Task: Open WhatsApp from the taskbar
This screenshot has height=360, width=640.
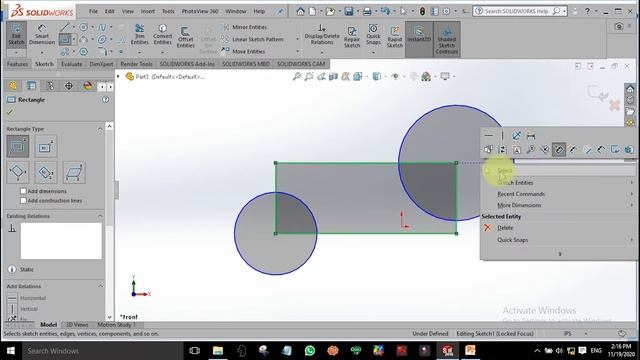Action: (x=310, y=350)
